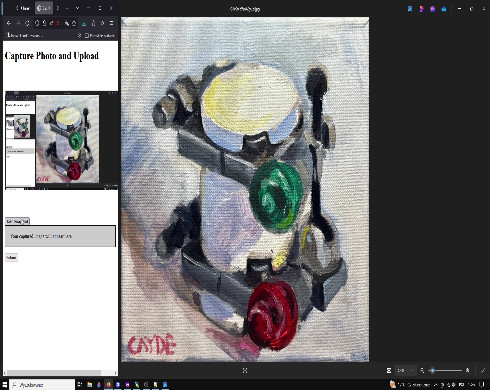Reload the page with the browser refresh icon
Viewport: 490px width, 390px height.
click(28, 23)
